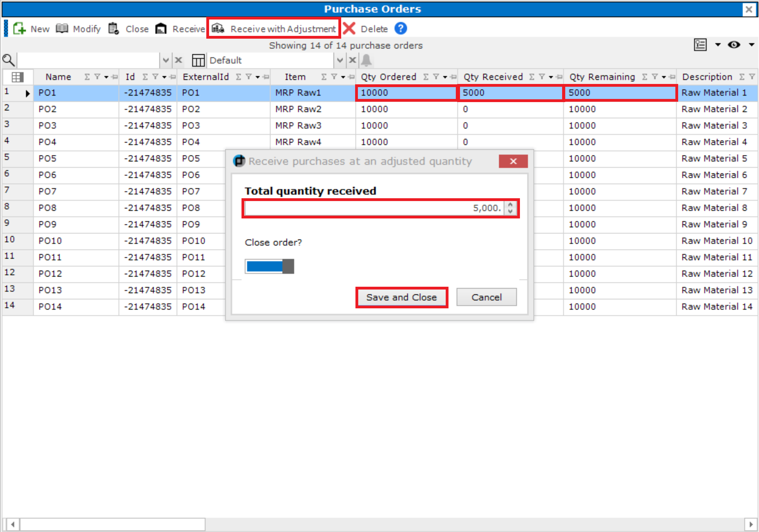Click the horizontal scrollbar thumb
Image resolution: width=759 pixels, height=532 pixels.
click(x=112, y=524)
